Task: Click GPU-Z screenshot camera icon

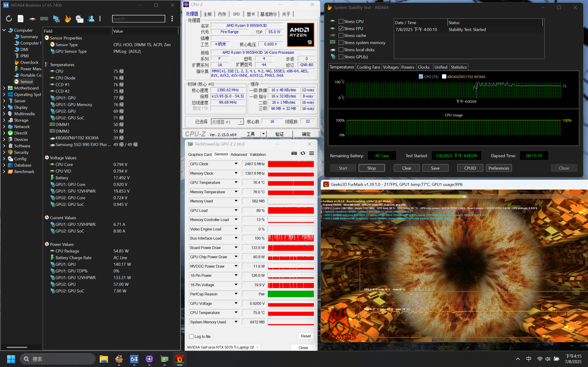Action: pyautogui.click(x=294, y=153)
